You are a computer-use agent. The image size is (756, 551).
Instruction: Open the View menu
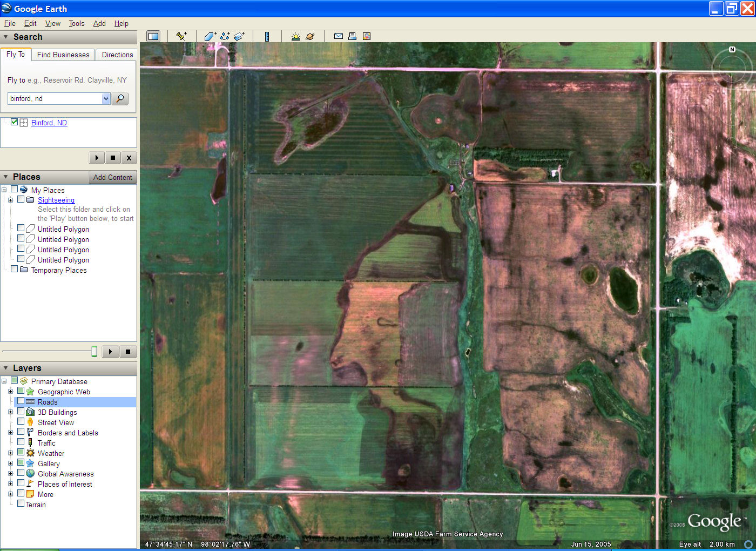click(53, 23)
